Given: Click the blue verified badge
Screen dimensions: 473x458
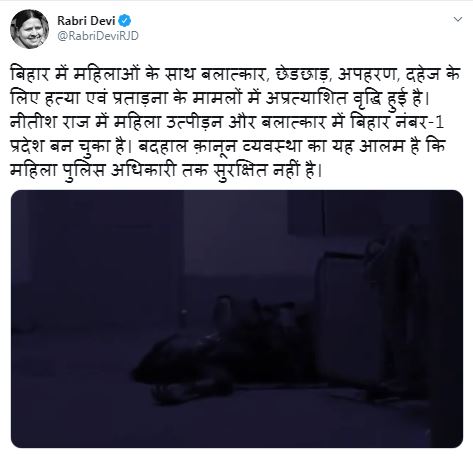Looking at the screenshot, I should point(125,21).
